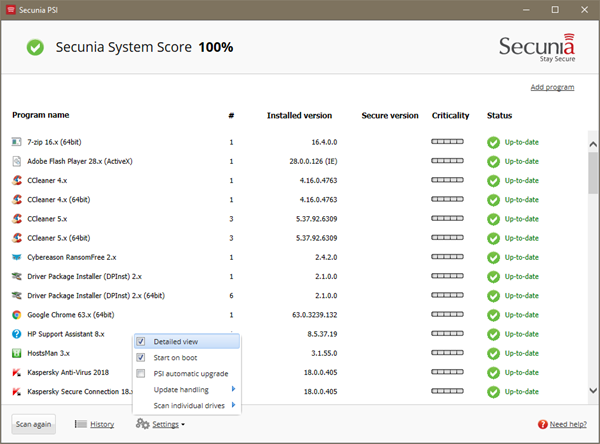
Task: Click the Add program link
Action: coord(552,87)
